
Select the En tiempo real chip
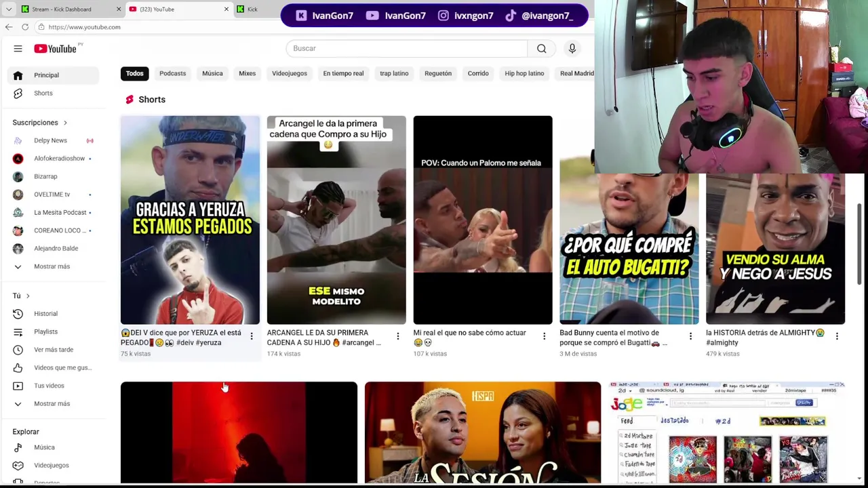pyautogui.click(x=343, y=73)
